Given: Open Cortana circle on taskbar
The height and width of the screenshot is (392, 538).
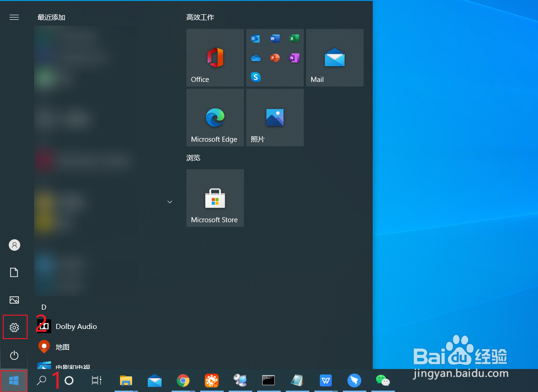Looking at the screenshot, I should click(69, 380).
